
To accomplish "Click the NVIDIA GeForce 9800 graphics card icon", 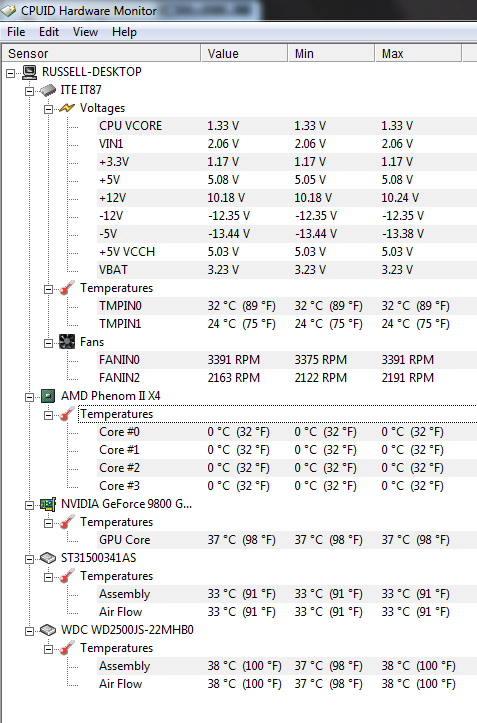I will [48, 504].
